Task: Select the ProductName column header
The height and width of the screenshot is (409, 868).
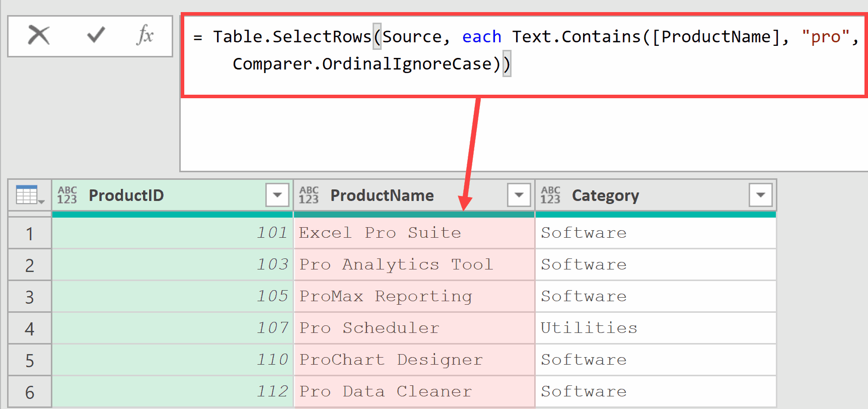Action: click(x=382, y=195)
